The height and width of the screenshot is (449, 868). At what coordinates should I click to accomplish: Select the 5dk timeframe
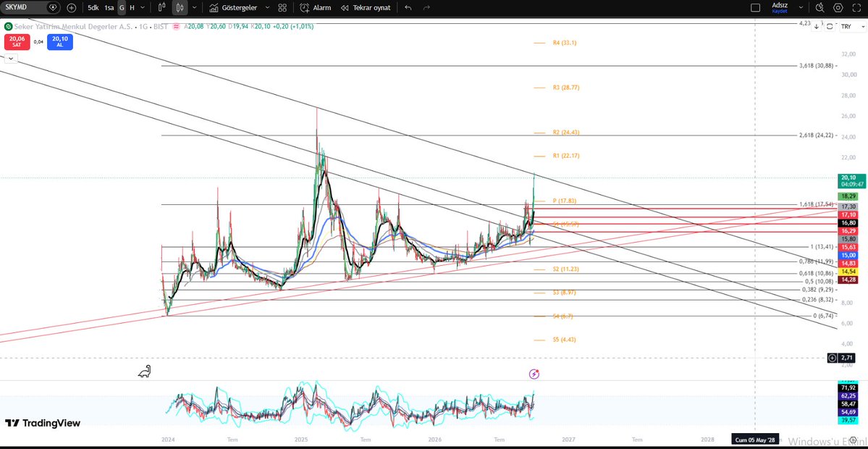tap(93, 8)
